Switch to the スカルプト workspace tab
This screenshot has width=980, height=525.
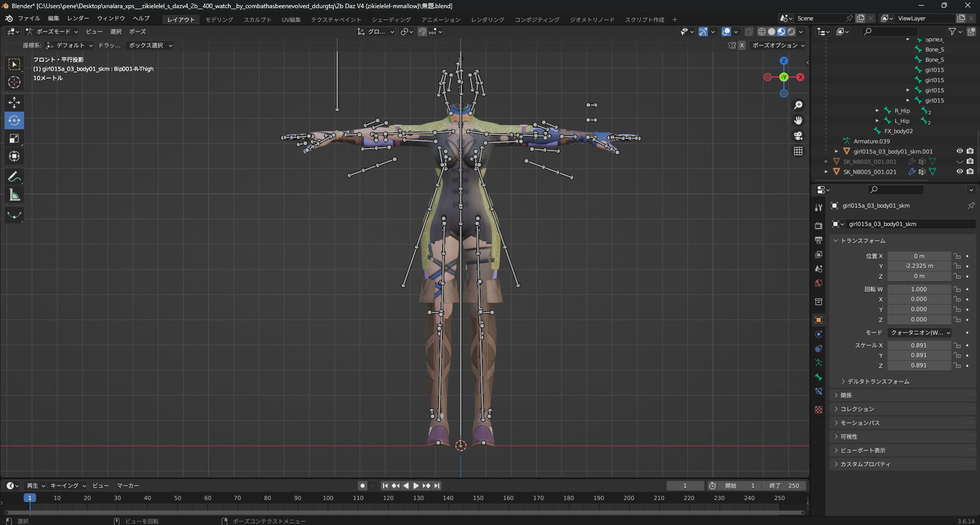tap(257, 19)
